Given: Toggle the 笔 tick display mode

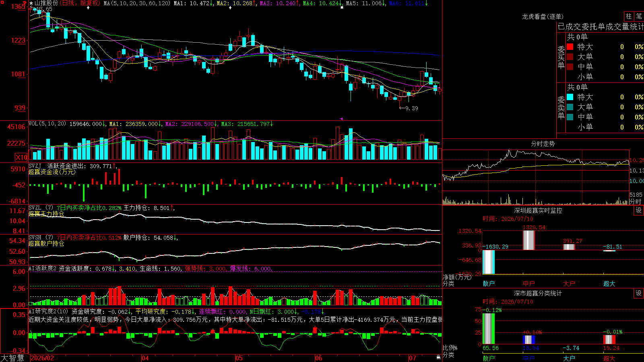Looking at the screenshot, I should point(639,16).
